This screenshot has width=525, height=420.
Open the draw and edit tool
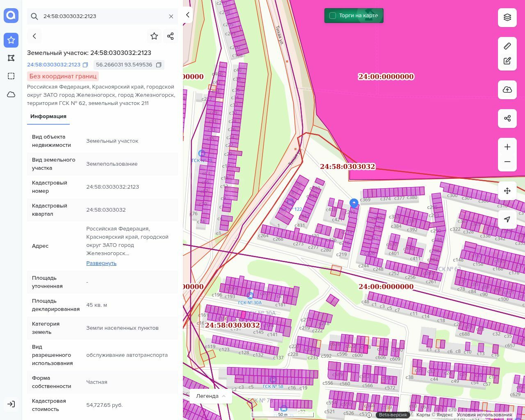pos(507,61)
